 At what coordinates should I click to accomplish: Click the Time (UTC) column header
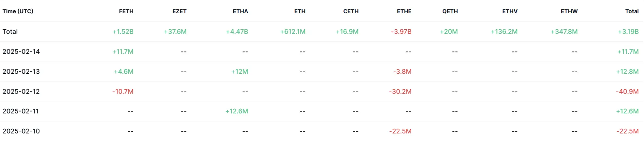pos(18,11)
